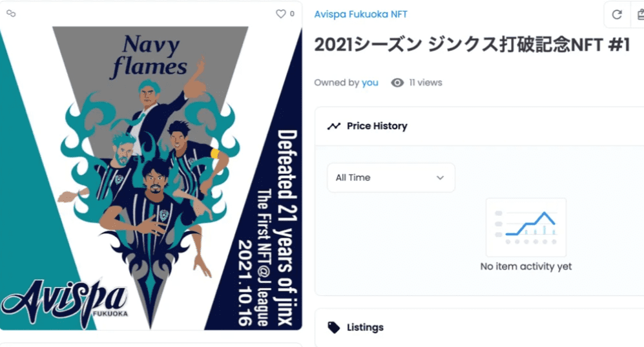
Task: Click the No item activity yet message
Action: click(526, 266)
